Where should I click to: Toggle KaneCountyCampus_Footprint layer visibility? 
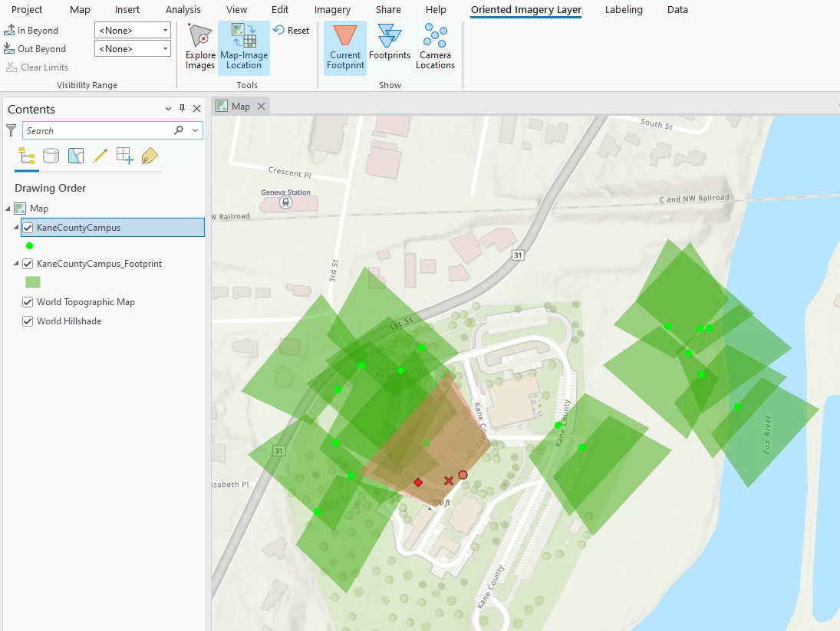[x=28, y=263]
